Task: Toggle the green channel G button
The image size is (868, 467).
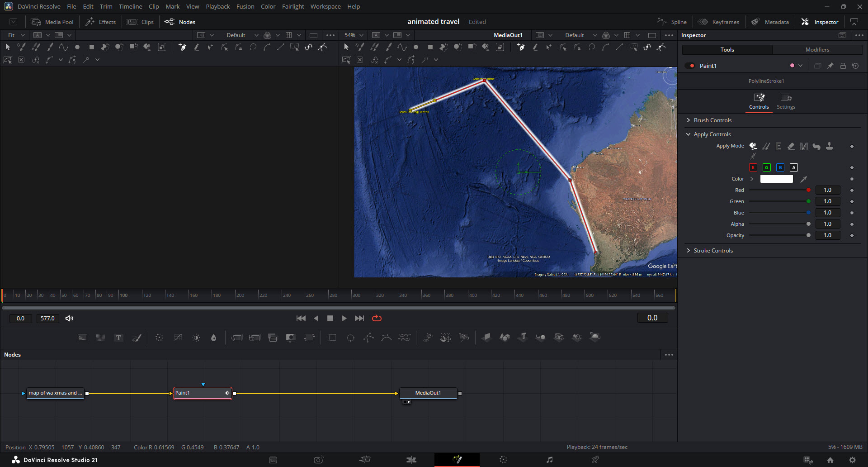Action: pyautogui.click(x=767, y=168)
